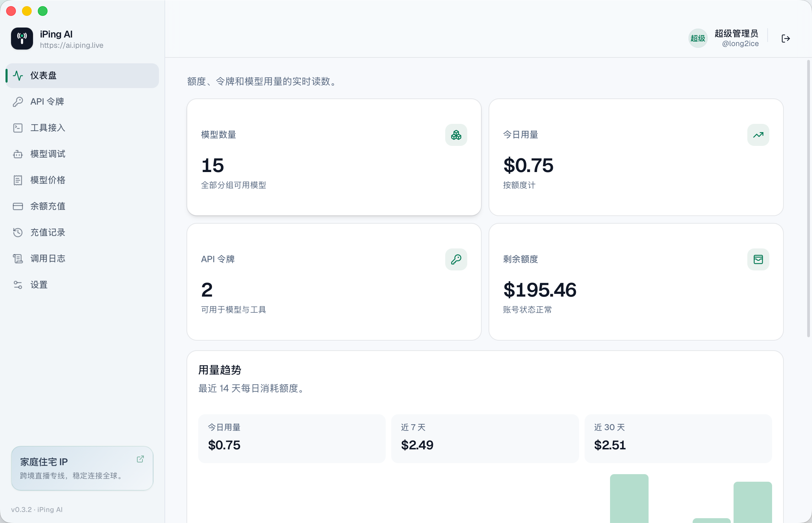Click the @long2ice username
This screenshot has height=523, width=812.
[x=740, y=44]
